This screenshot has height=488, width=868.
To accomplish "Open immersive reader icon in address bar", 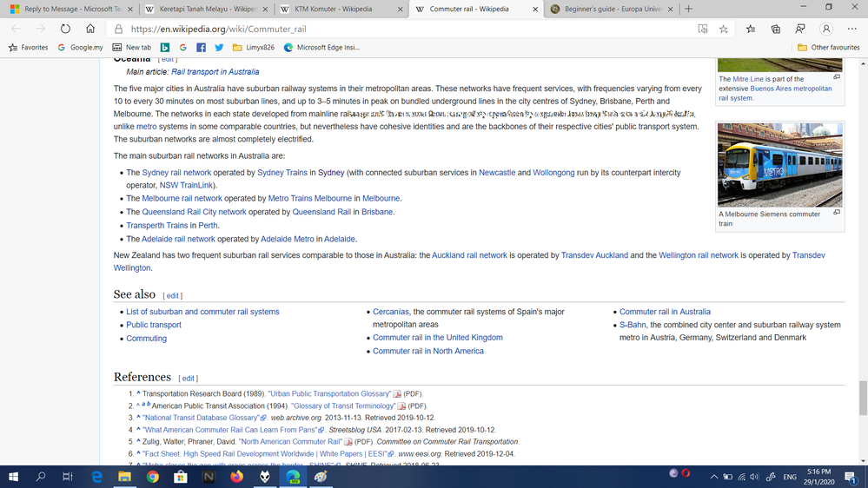I will click(x=703, y=29).
